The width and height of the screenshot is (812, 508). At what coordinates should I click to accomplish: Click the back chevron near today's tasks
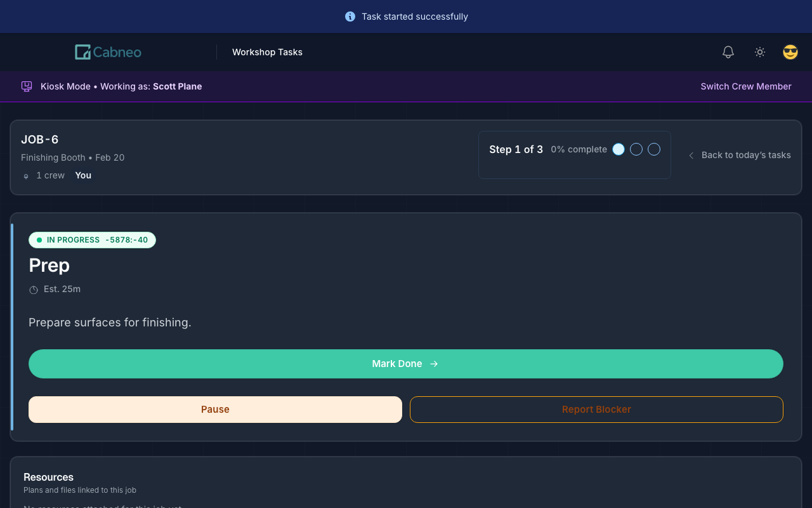[691, 156]
